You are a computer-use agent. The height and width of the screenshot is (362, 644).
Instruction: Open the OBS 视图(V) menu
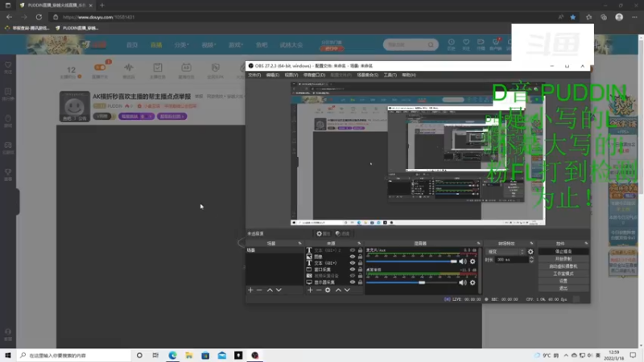[x=291, y=75]
